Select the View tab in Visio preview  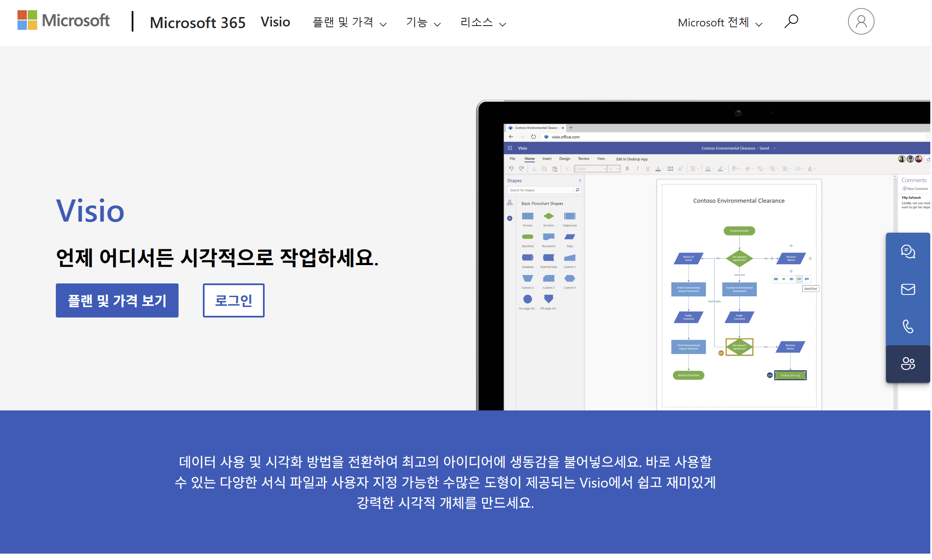pyautogui.click(x=601, y=159)
